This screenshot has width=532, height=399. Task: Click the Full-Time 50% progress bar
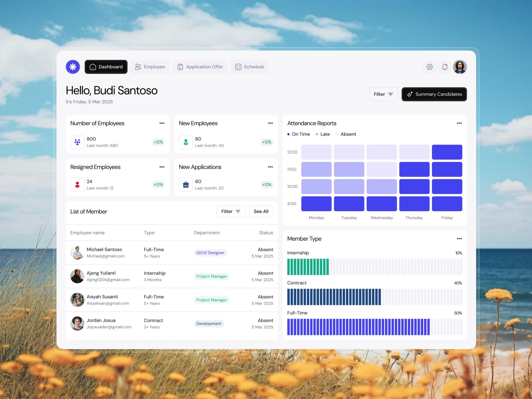click(x=375, y=327)
